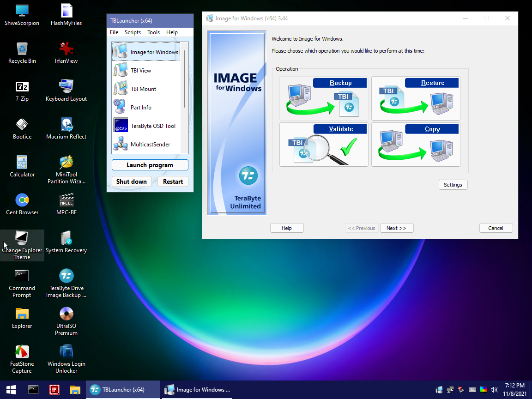Open the Scripts menu in TBLauncher
This screenshot has width=532, height=399.
(x=133, y=32)
